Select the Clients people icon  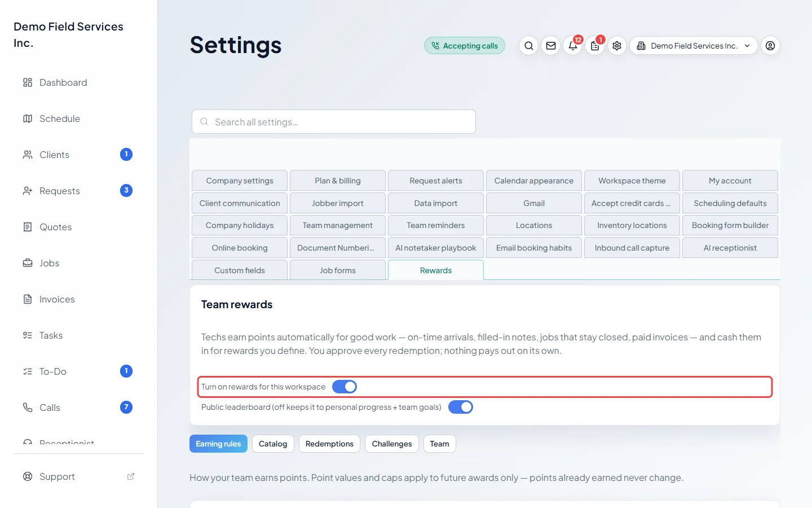(x=28, y=155)
